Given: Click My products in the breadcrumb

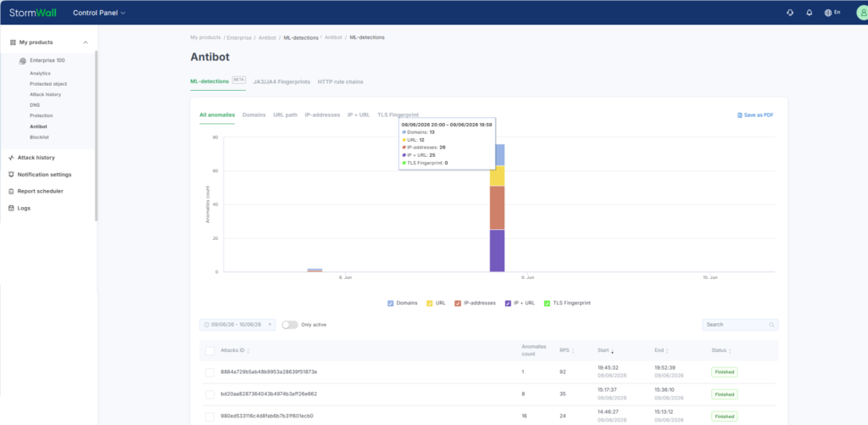Looking at the screenshot, I should [205, 37].
